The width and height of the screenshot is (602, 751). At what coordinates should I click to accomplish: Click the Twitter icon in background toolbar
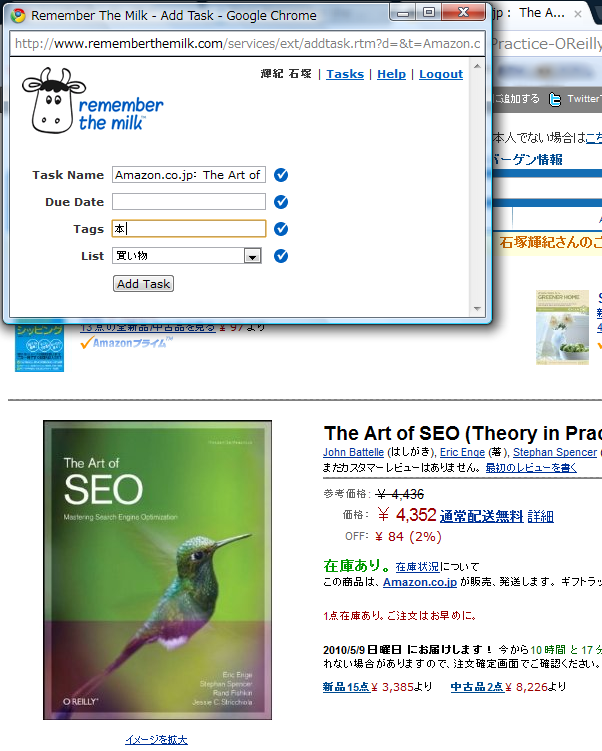(x=555, y=99)
